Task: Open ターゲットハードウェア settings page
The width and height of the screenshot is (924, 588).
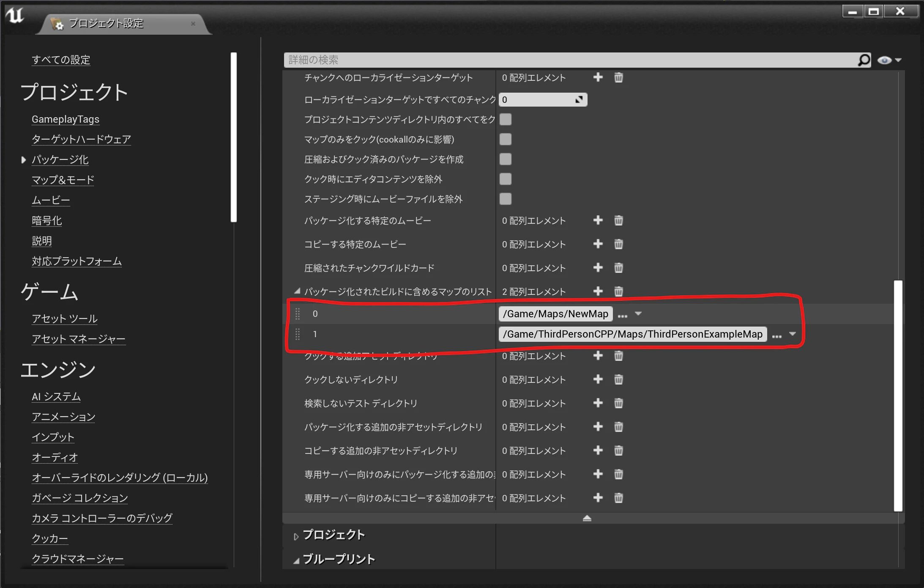Action: tap(81, 139)
